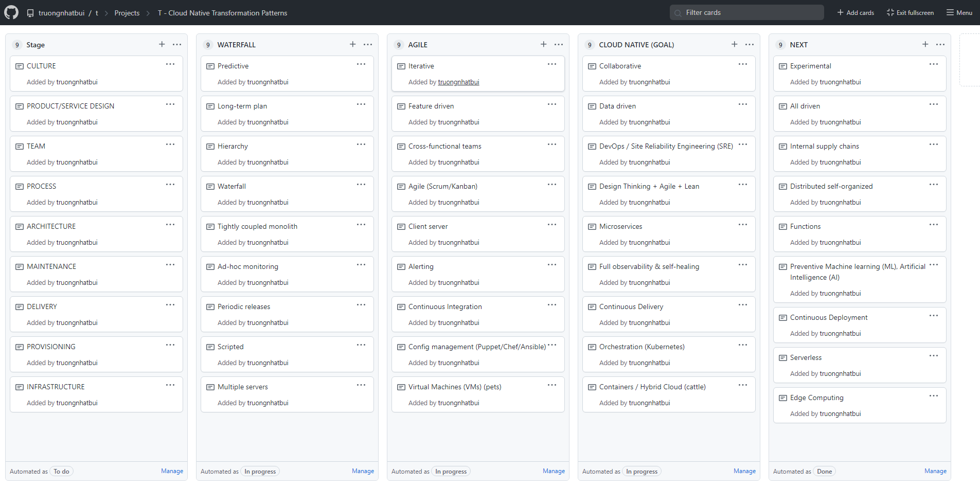Open the Iterative card menu

pyautogui.click(x=552, y=64)
